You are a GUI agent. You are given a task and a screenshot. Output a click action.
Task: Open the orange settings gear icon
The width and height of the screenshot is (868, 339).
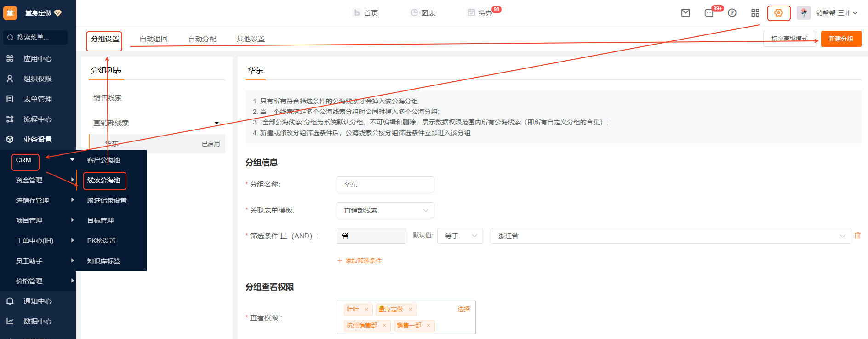(778, 13)
